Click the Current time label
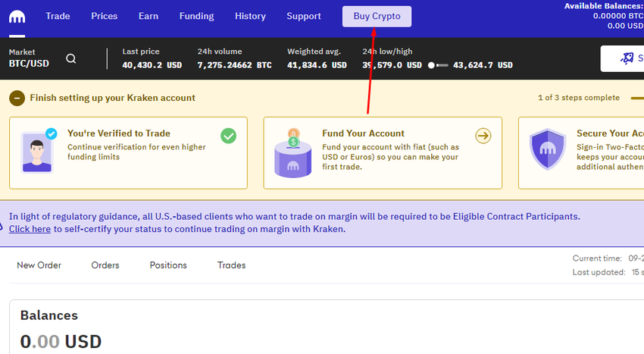644x354 pixels. [x=597, y=258]
